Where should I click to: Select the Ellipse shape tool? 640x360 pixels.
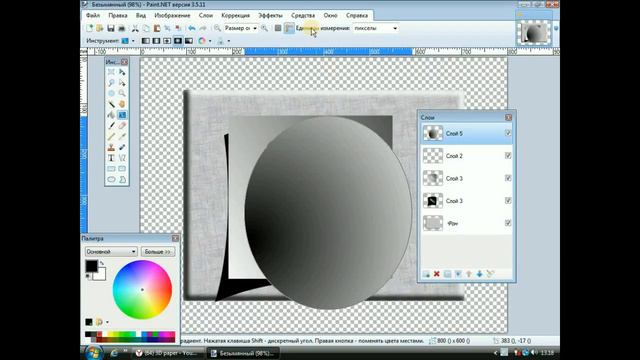tap(111, 179)
